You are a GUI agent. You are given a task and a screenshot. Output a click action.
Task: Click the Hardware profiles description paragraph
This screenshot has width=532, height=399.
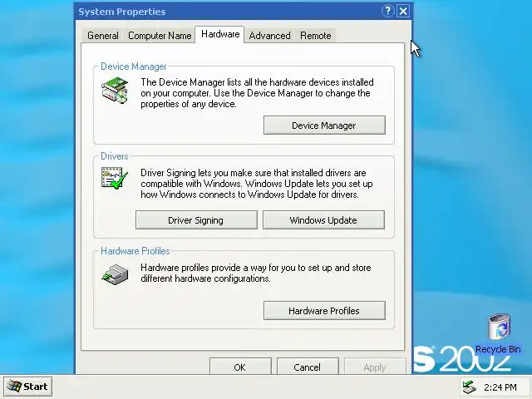256,273
